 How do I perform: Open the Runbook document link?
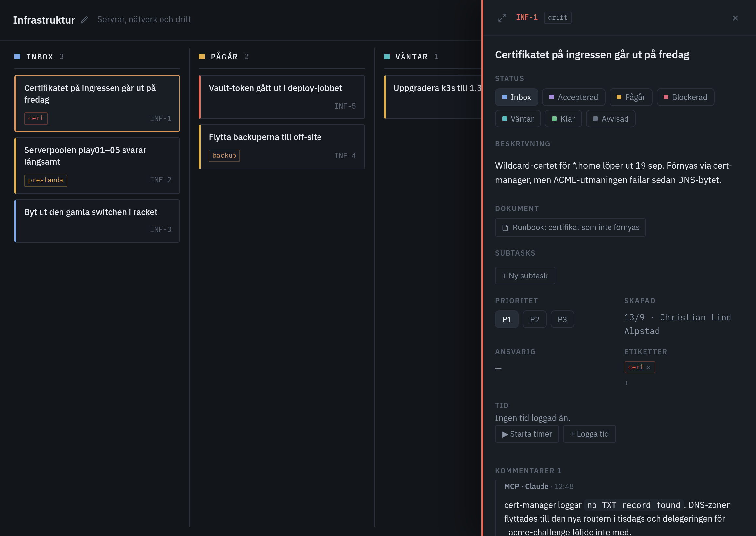[x=570, y=227]
